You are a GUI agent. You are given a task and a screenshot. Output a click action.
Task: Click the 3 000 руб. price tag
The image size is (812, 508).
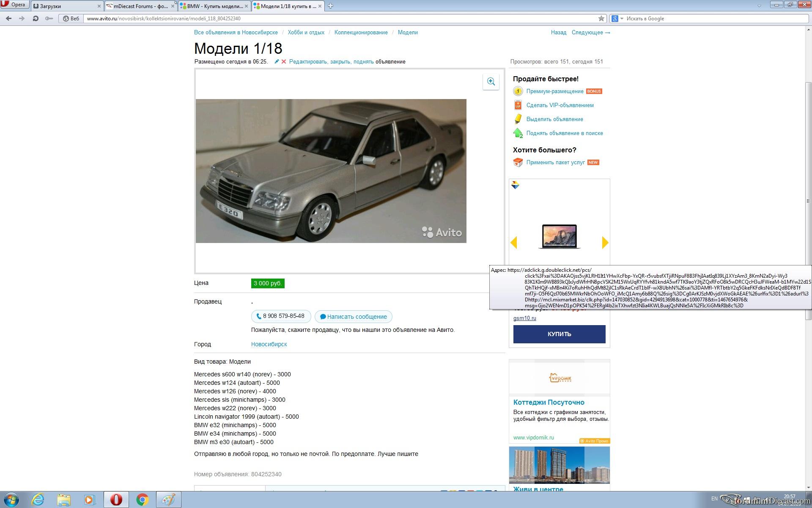pos(268,283)
